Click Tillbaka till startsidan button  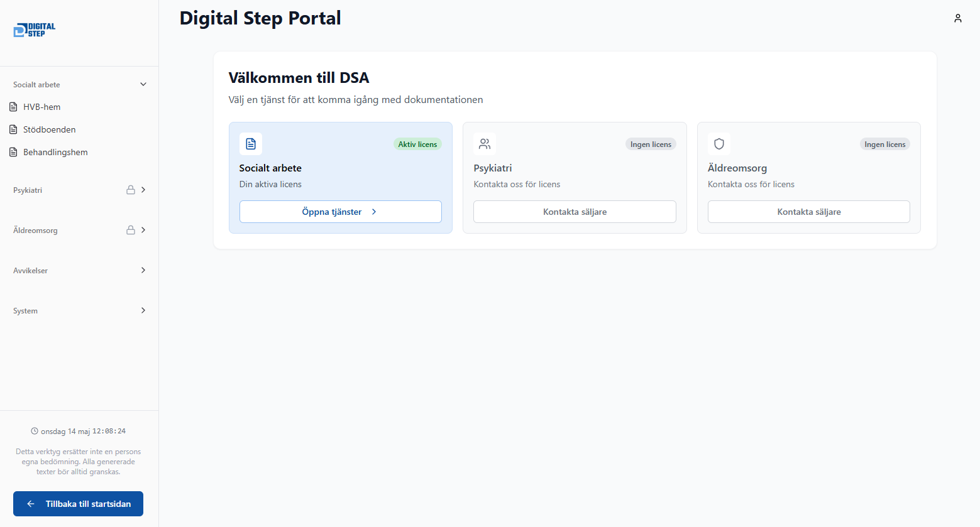pyautogui.click(x=78, y=504)
